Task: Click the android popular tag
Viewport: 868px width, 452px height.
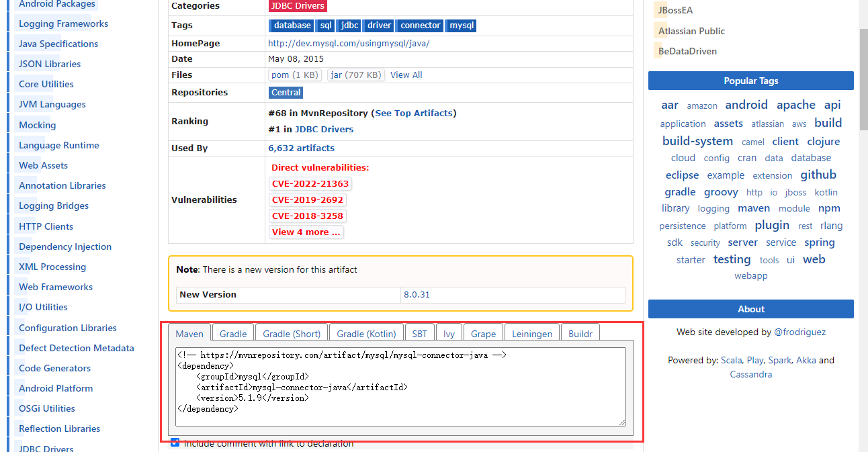Action: coord(746,104)
